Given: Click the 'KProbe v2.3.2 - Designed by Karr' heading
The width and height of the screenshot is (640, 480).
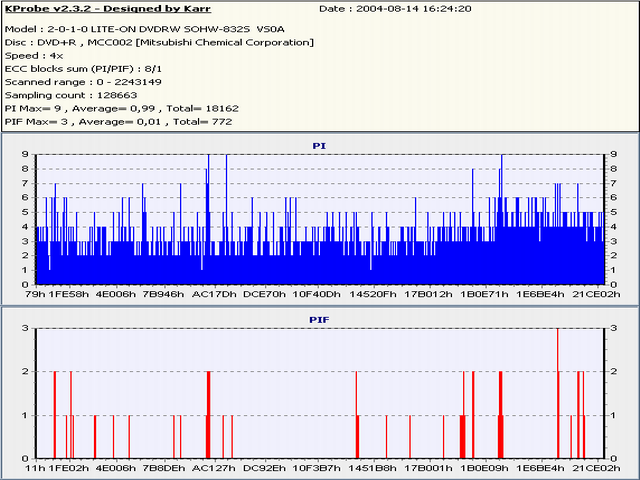Looking at the screenshot, I should (x=108, y=9).
